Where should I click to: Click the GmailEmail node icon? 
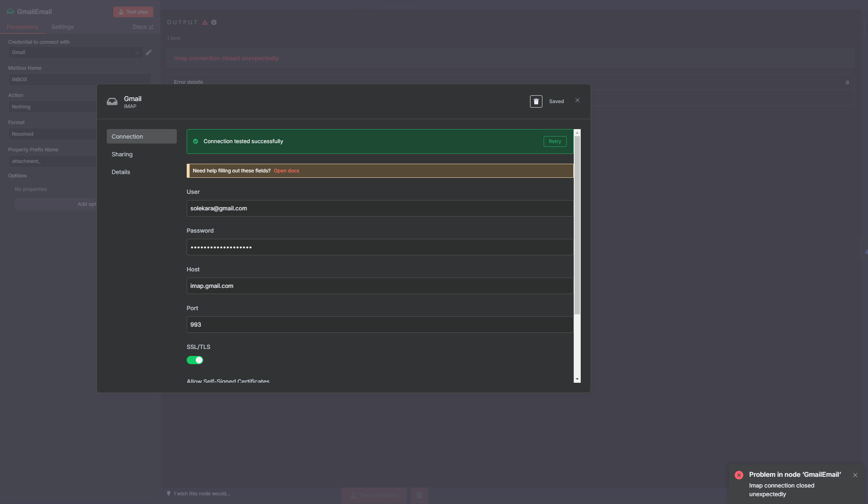coord(10,12)
